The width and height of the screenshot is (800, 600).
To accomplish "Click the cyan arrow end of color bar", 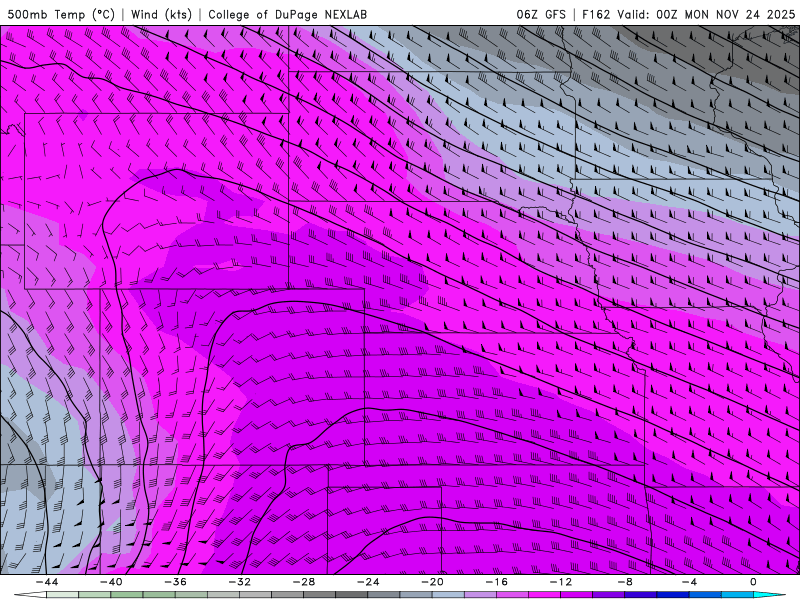I will [770, 595].
